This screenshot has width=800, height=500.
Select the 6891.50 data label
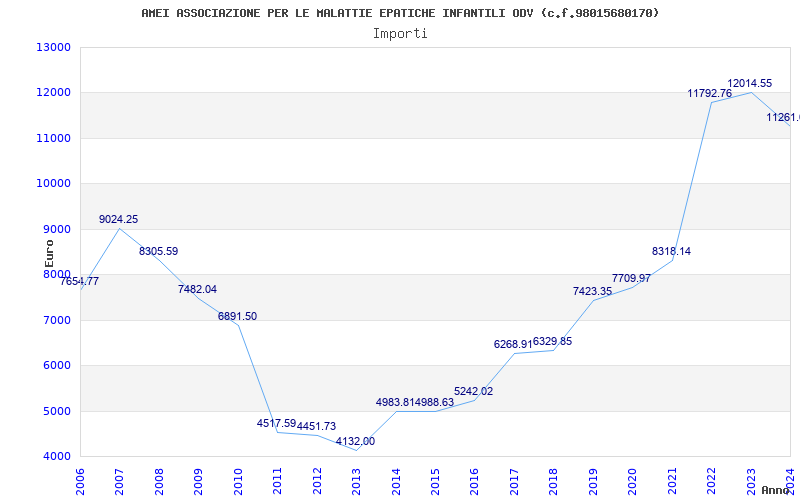coord(237,316)
